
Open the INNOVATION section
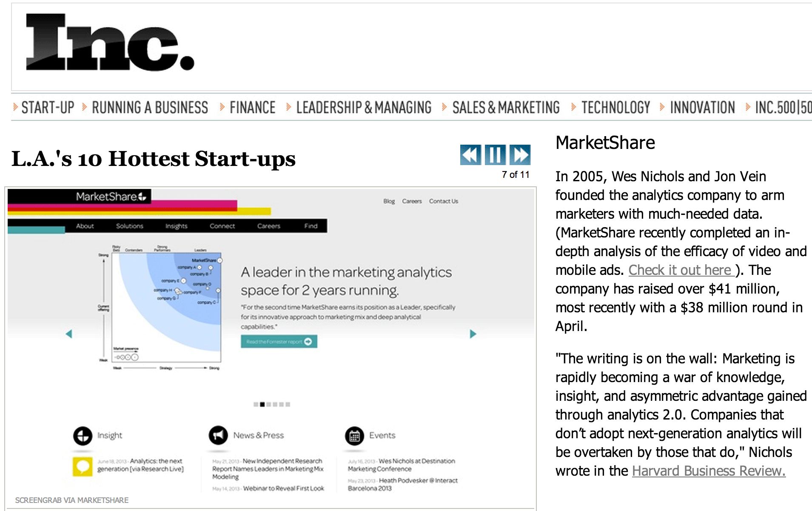pos(702,108)
